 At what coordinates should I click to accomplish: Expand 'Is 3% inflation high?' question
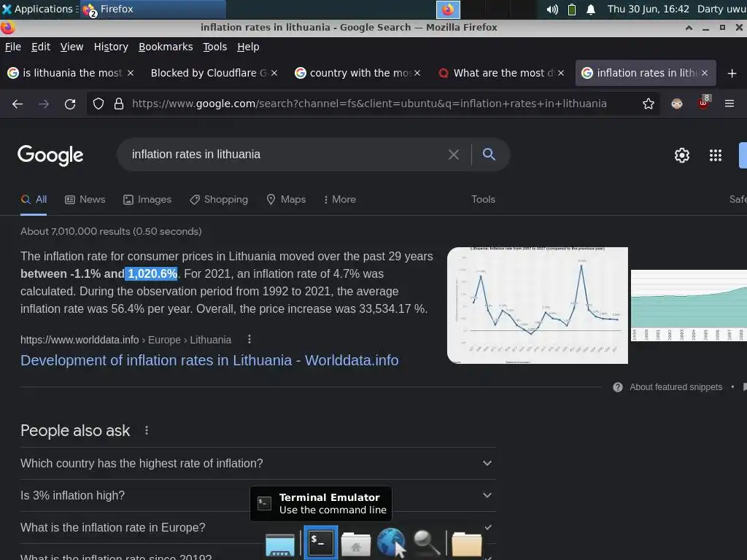(258, 496)
